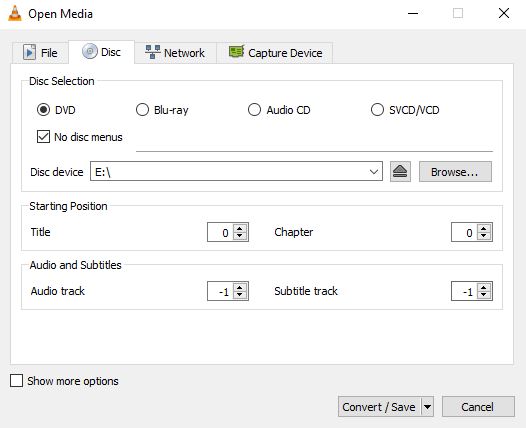Increase the Title value with up arrow
This screenshot has width=526, height=428.
tap(240, 228)
